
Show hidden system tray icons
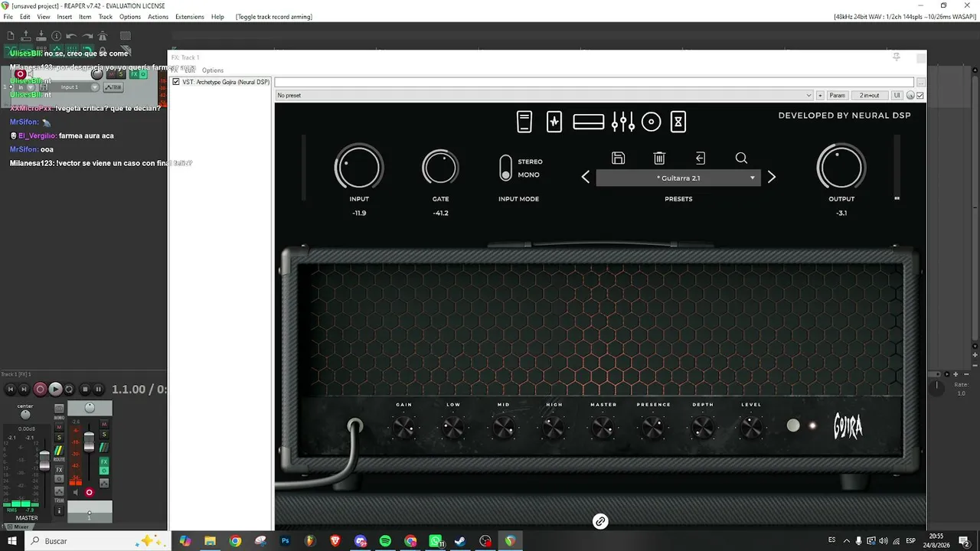tap(846, 541)
